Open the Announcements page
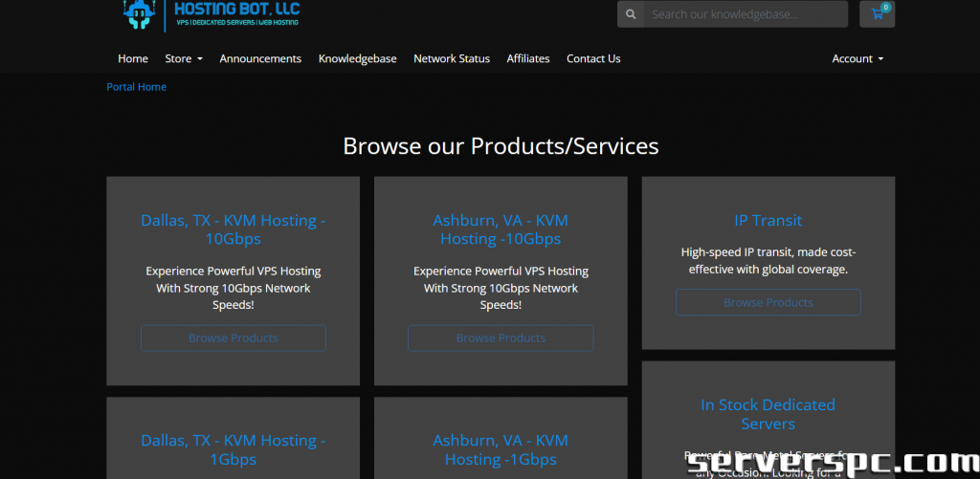980x479 pixels. (260, 58)
